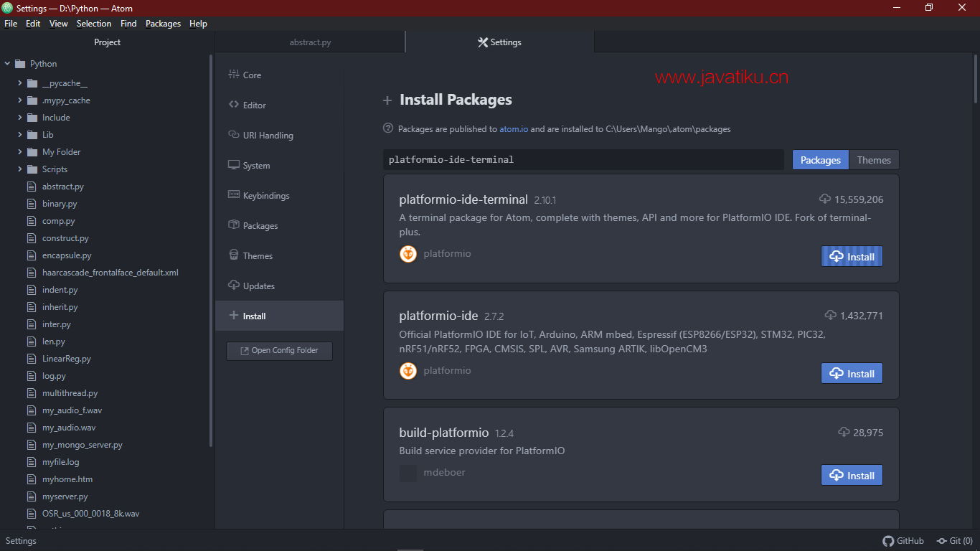The width and height of the screenshot is (980, 551).
Task: Click the platformio avatar under platformio-ide-terminal
Action: point(408,254)
